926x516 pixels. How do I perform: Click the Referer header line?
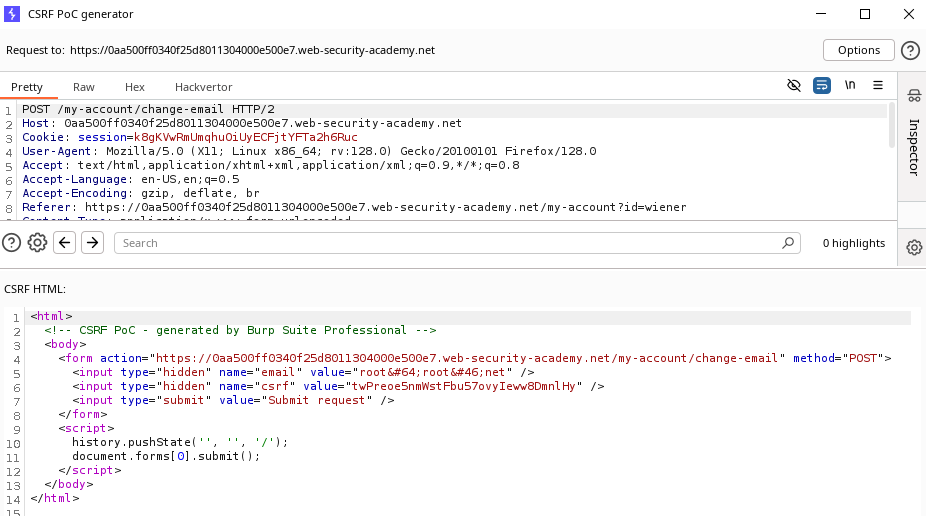(x=354, y=207)
